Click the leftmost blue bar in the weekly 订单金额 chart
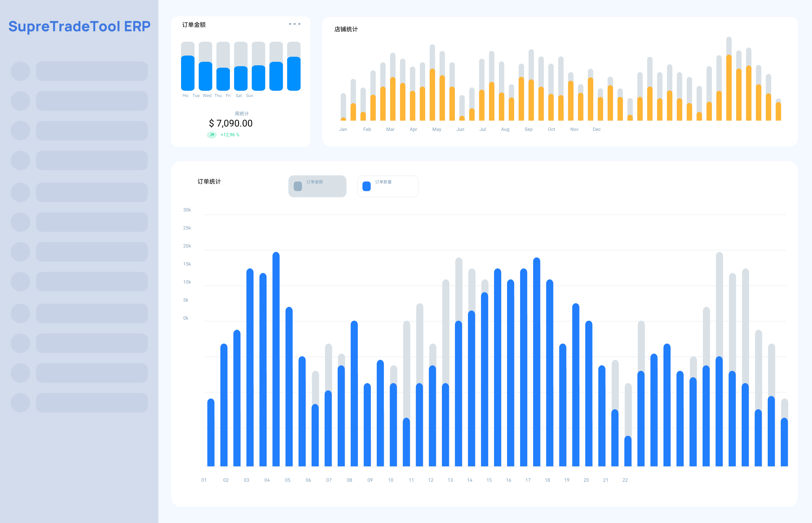Viewport: 812px width, 523px height. pyautogui.click(x=188, y=74)
